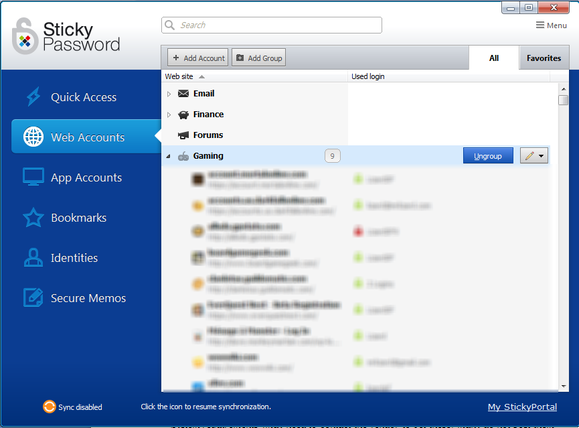
Task: Click the Finance piggy bank icon
Action: tap(183, 114)
